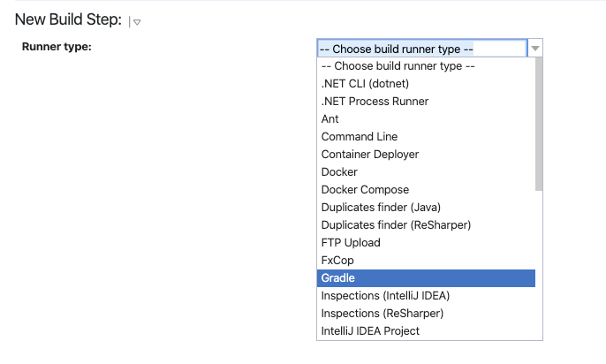Select the placeholder Choose build runner type option
The width and height of the screenshot is (606, 364).
398,66
